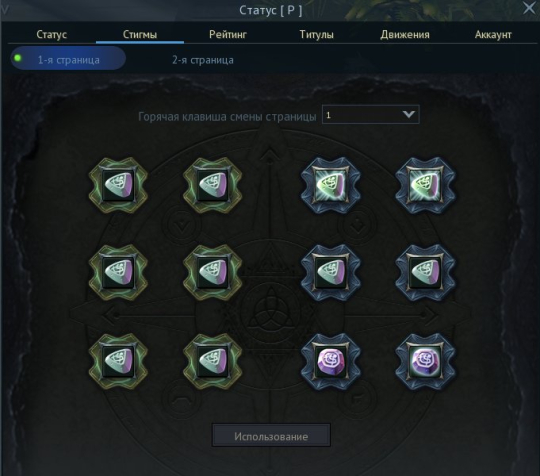Click middle-row second green stigma slot
The width and height of the screenshot is (540, 476).
tap(212, 273)
